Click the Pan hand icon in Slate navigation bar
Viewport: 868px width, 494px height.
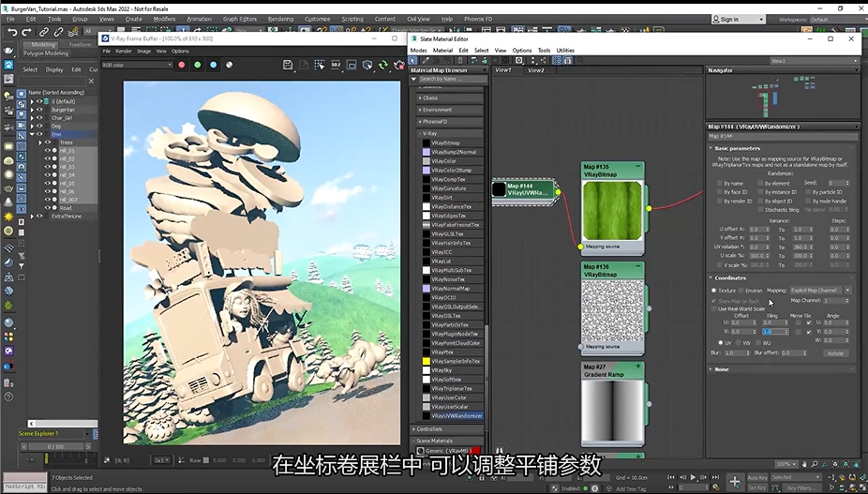[804, 464]
